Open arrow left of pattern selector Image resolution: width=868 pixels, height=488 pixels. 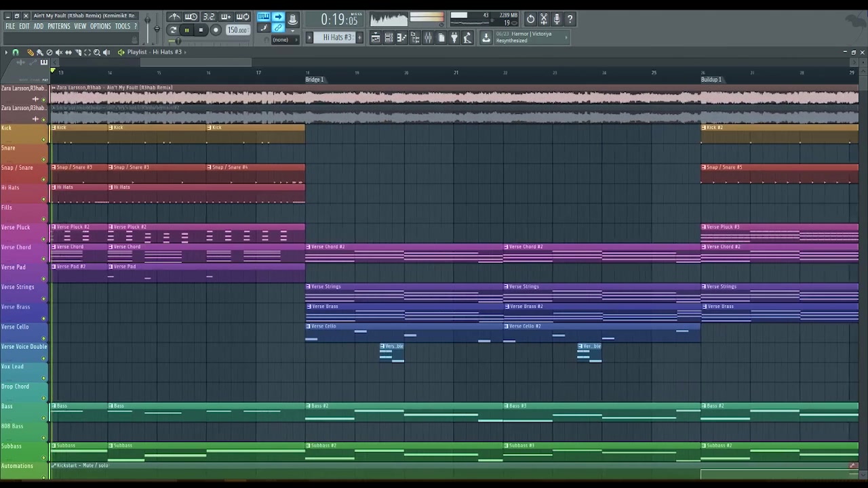coord(309,37)
